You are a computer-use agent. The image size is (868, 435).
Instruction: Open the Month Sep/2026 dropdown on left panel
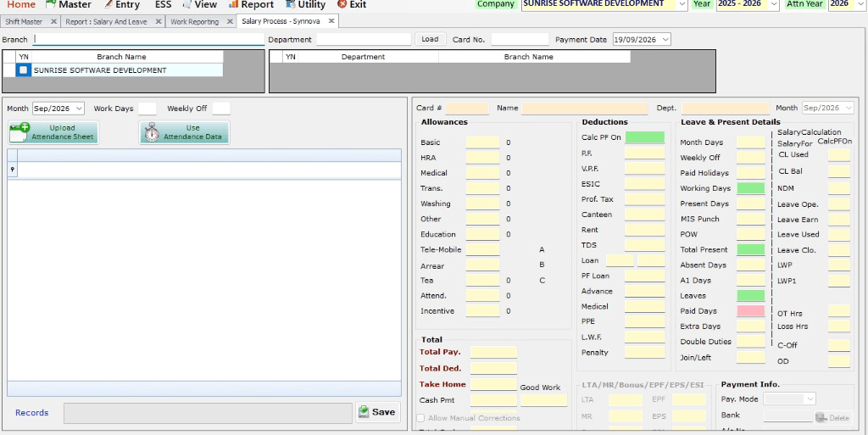(79, 109)
